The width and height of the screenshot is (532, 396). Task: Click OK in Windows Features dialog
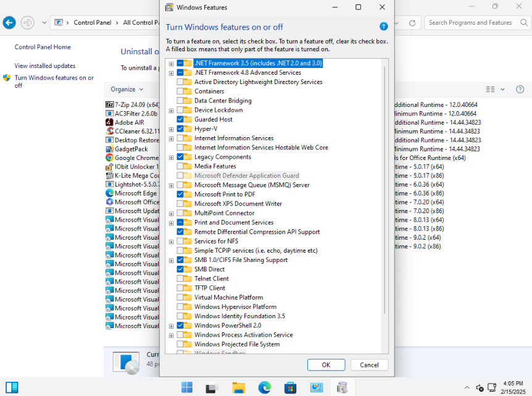point(326,364)
